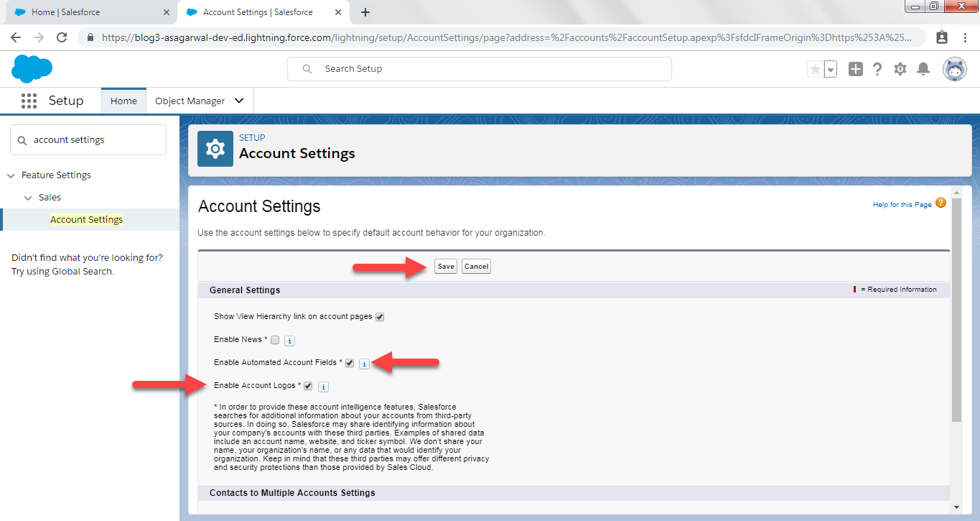
Task: Open the setup gear icon
Action: click(x=900, y=69)
